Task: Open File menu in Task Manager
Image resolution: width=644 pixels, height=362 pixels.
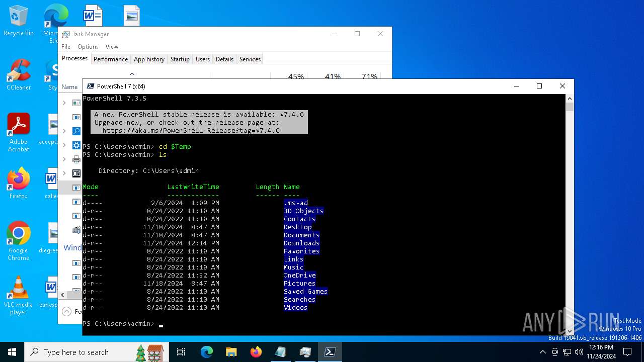Action: point(66,47)
